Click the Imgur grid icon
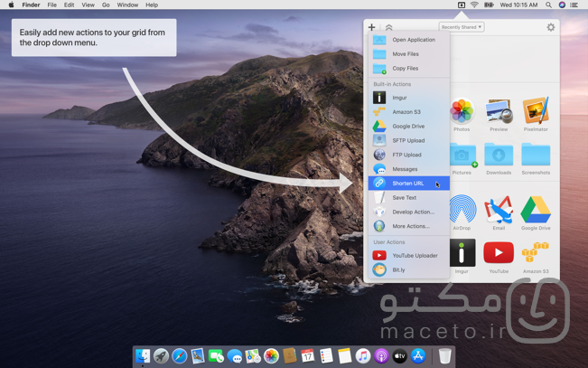Screen dimensions: 588x368 pyautogui.click(x=462, y=252)
